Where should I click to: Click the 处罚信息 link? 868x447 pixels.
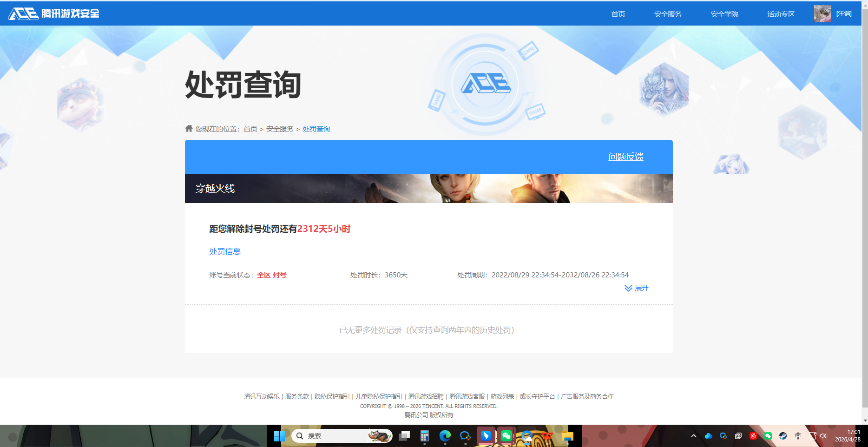pos(225,251)
